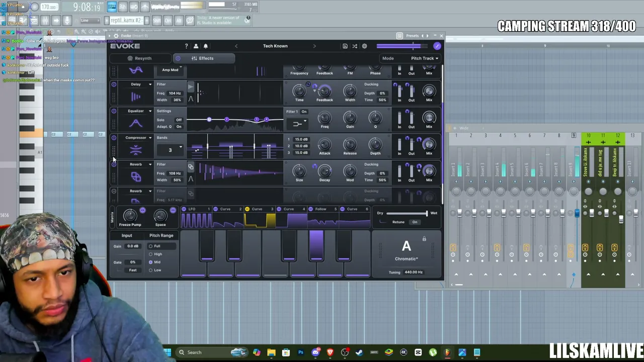Switch to the Resynth tab
The height and width of the screenshot is (362, 644).
[139, 58]
